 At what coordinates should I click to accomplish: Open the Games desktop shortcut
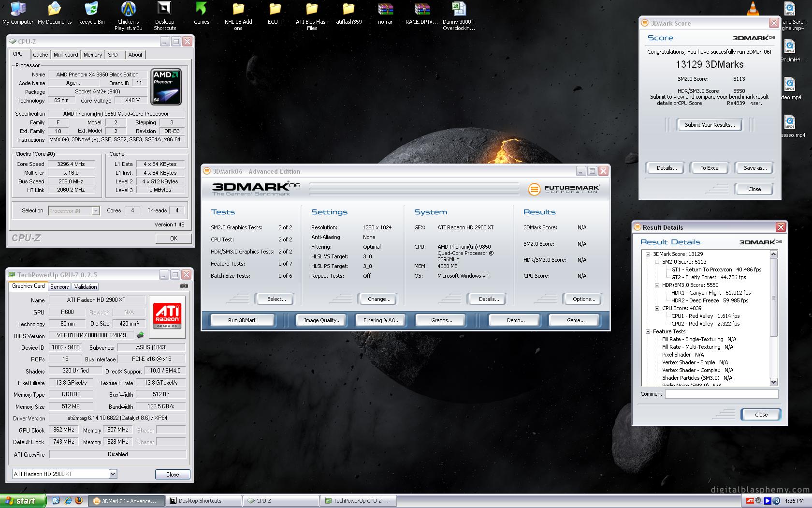tap(202, 13)
